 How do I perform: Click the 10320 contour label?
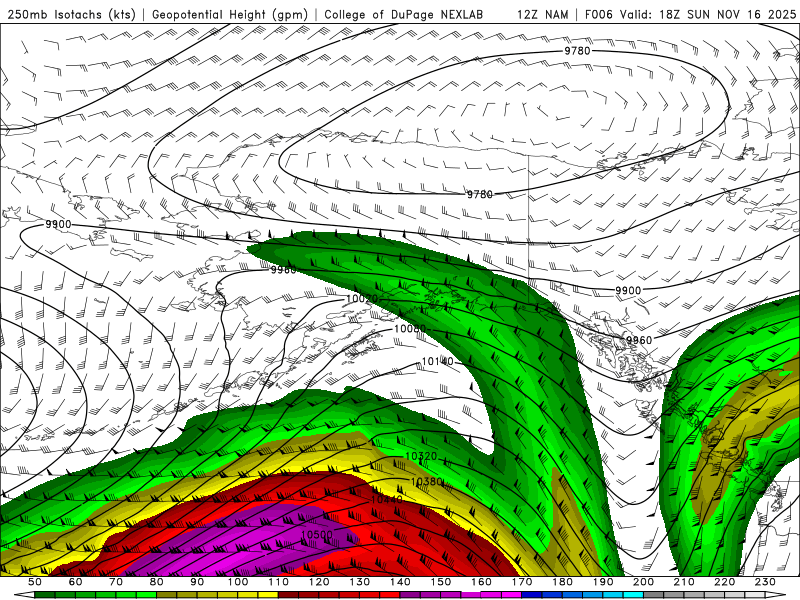click(421, 456)
